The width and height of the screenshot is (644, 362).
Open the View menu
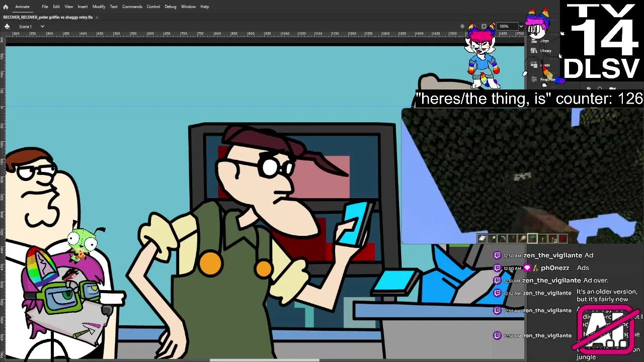[x=69, y=7]
